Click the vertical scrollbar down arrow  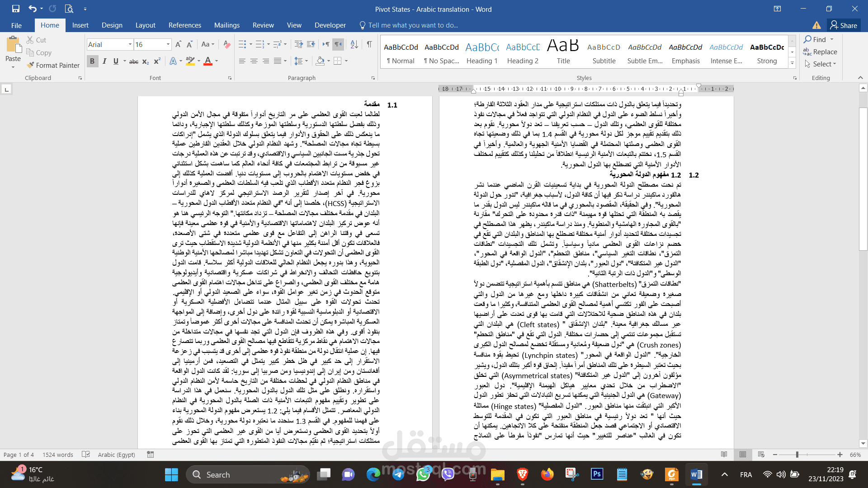[863, 444]
